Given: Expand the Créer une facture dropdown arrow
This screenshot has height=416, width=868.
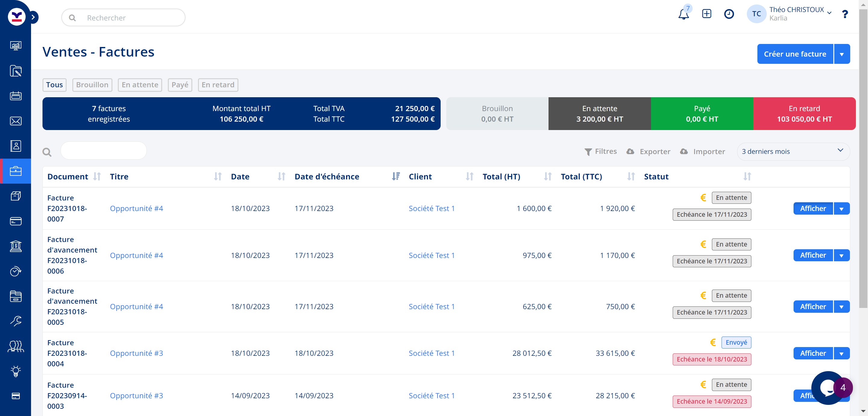Looking at the screenshot, I should pyautogui.click(x=842, y=54).
